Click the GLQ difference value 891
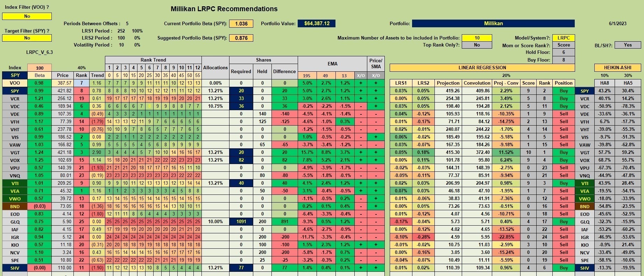The image size is (644, 276). 284,221
